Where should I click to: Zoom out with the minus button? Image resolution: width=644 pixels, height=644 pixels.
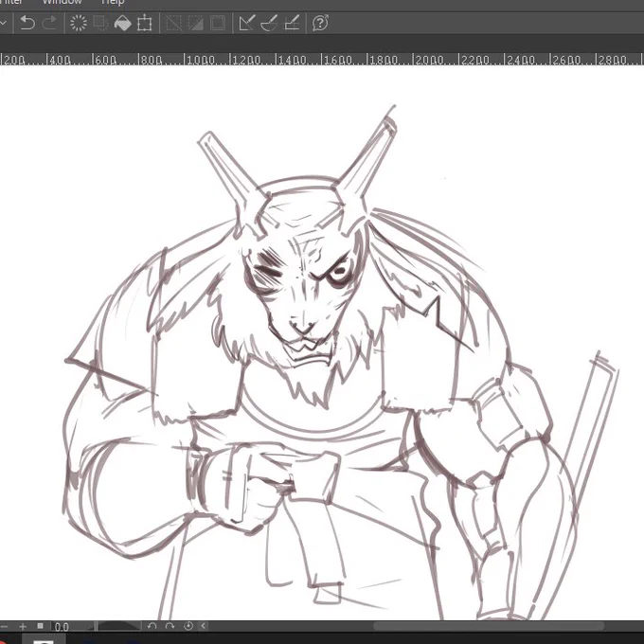tap(3, 626)
